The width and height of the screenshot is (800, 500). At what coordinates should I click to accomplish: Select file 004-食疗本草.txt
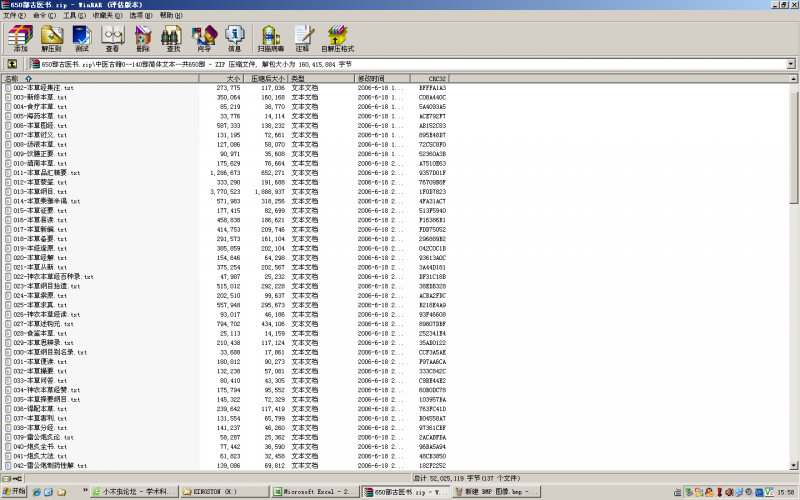[40, 107]
